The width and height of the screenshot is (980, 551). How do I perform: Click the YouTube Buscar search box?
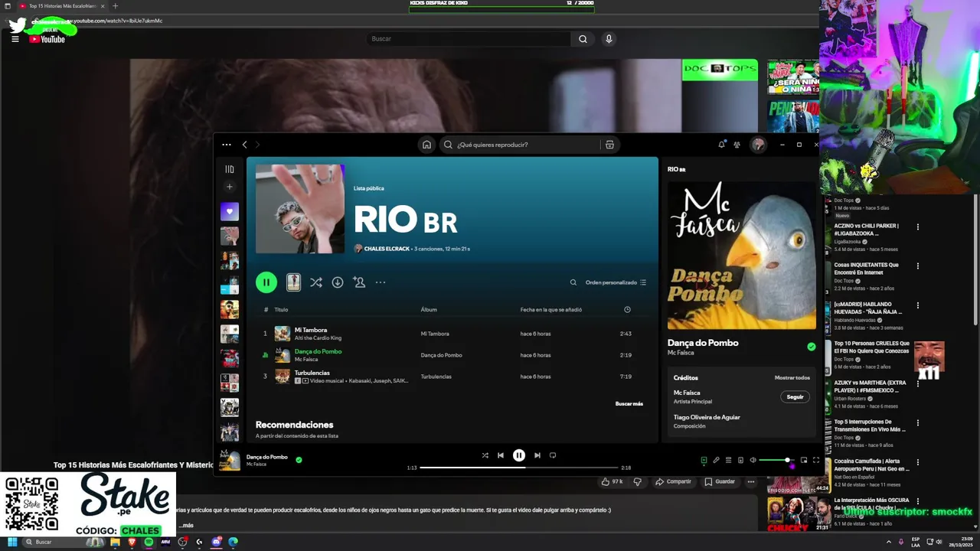pyautogui.click(x=469, y=39)
